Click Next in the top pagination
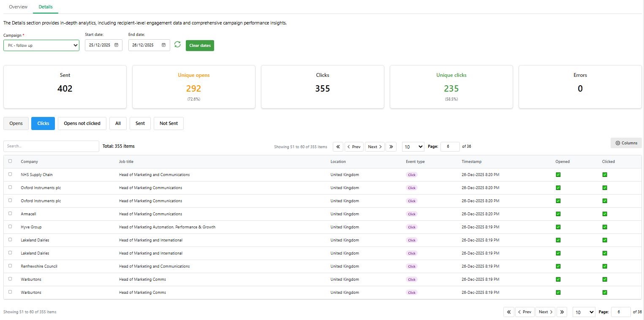 click(x=375, y=146)
